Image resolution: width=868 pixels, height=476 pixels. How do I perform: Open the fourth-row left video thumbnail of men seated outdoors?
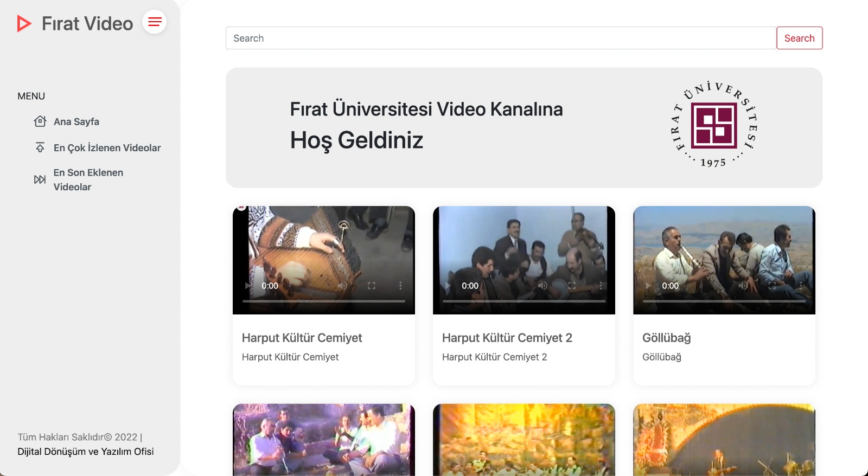pos(324,440)
